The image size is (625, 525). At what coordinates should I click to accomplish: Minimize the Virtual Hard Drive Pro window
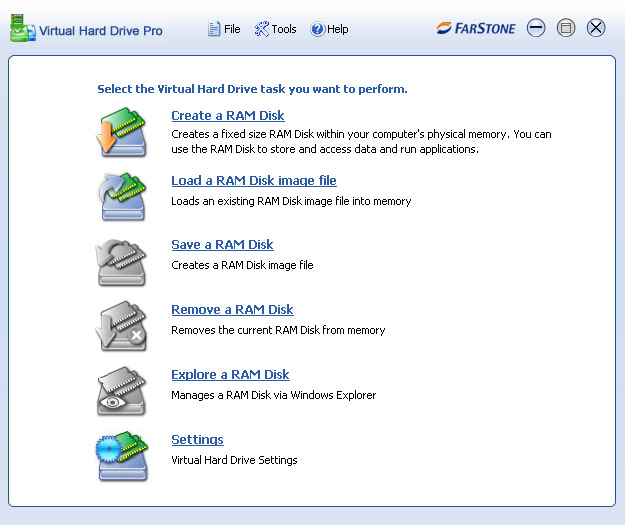pyautogui.click(x=536, y=28)
